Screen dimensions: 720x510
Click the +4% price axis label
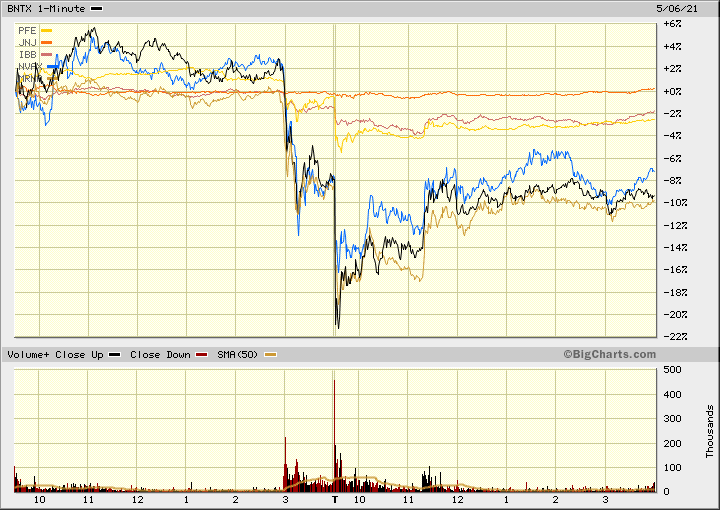(672, 46)
